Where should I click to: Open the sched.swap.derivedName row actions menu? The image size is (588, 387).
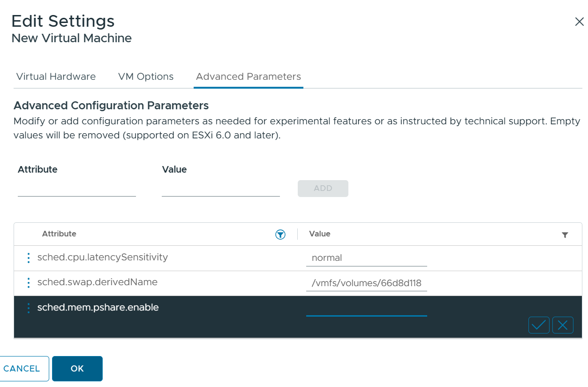28,282
